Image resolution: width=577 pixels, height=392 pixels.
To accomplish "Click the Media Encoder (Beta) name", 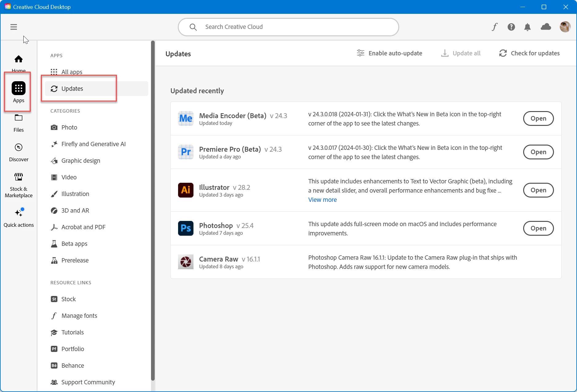I will click(x=233, y=116).
